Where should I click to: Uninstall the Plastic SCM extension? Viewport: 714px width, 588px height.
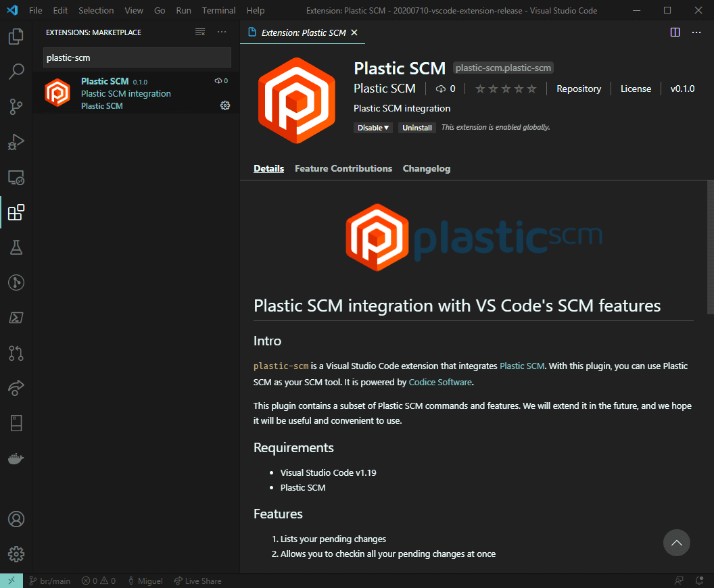[x=416, y=127]
